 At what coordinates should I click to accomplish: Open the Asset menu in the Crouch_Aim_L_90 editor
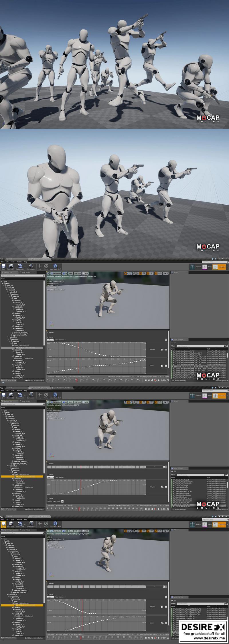click(x=13, y=390)
